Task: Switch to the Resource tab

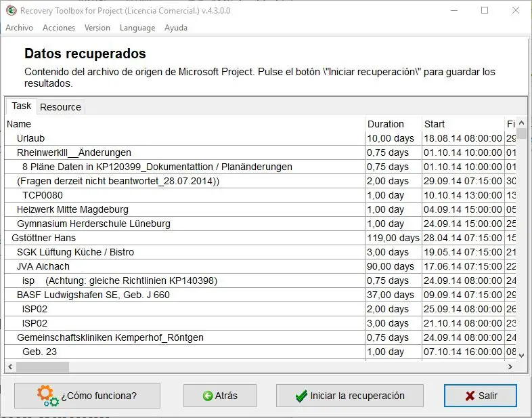Action: tap(61, 107)
